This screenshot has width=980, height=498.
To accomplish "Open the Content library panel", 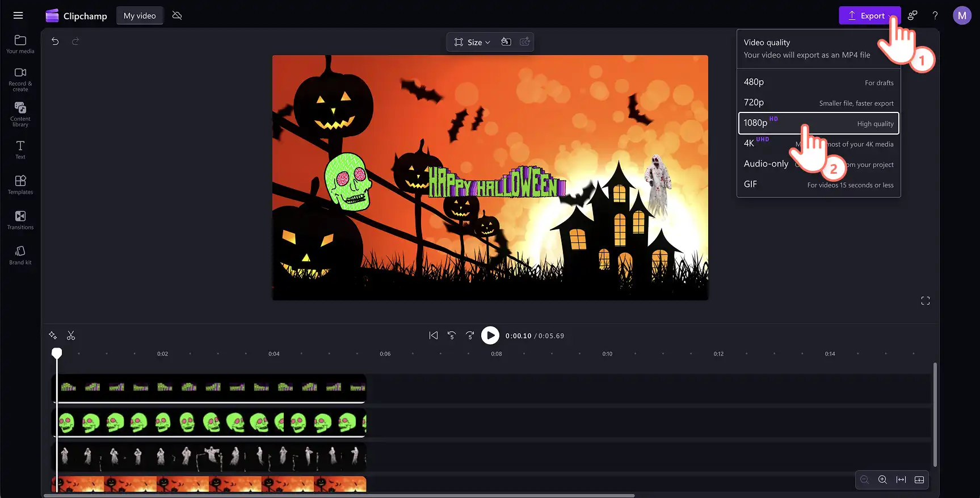I will pyautogui.click(x=20, y=114).
